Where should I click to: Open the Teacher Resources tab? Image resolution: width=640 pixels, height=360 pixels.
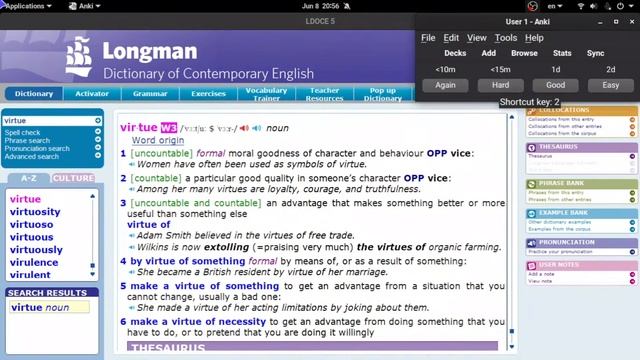point(324,94)
